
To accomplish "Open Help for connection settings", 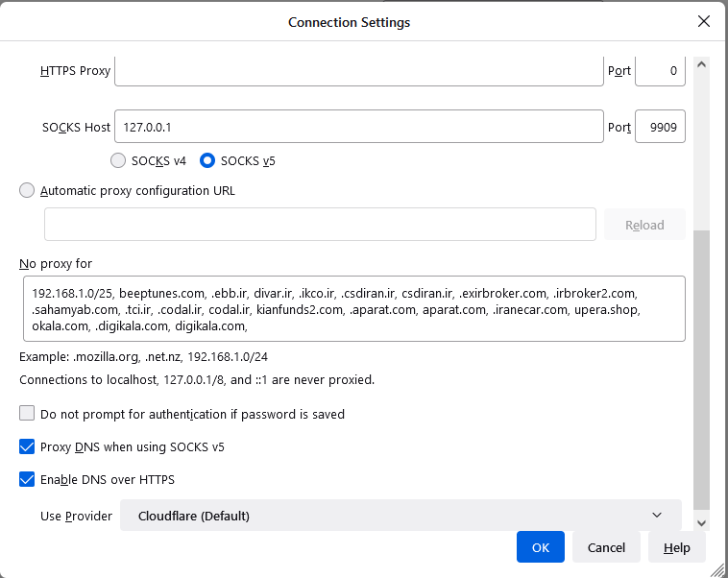I will tap(676, 547).
